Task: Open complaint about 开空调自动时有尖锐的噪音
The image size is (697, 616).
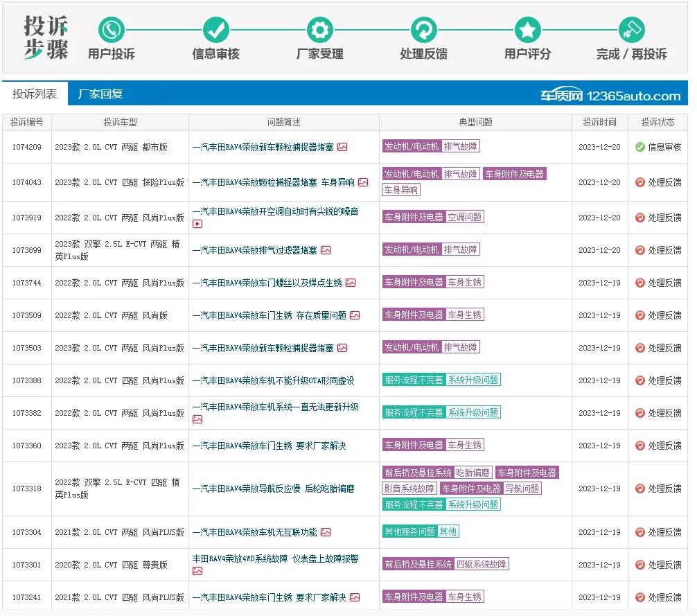Action: 276,211
